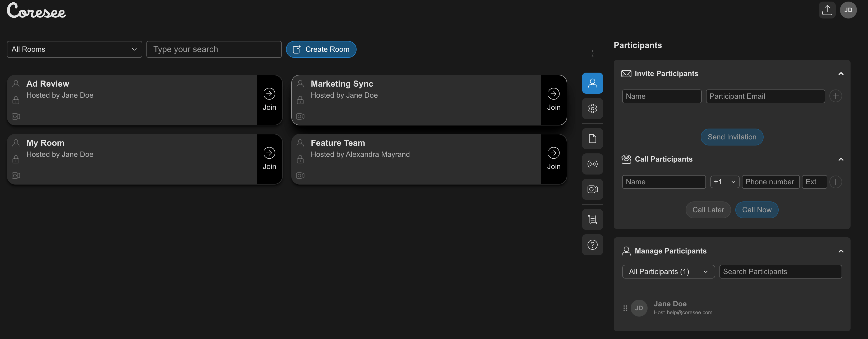Screen dimensions: 868x339
Task: Focus the invite Name input field
Action: 662,96
